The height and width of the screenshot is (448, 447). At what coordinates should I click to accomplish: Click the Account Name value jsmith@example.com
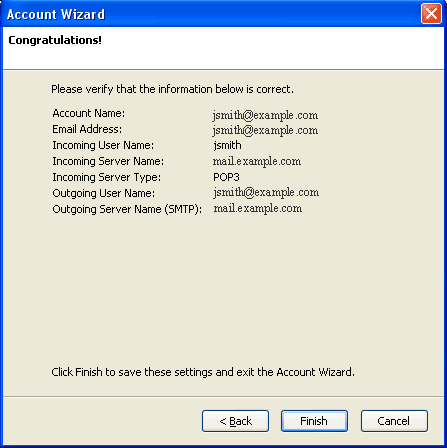pyautogui.click(x=265, y=115)
